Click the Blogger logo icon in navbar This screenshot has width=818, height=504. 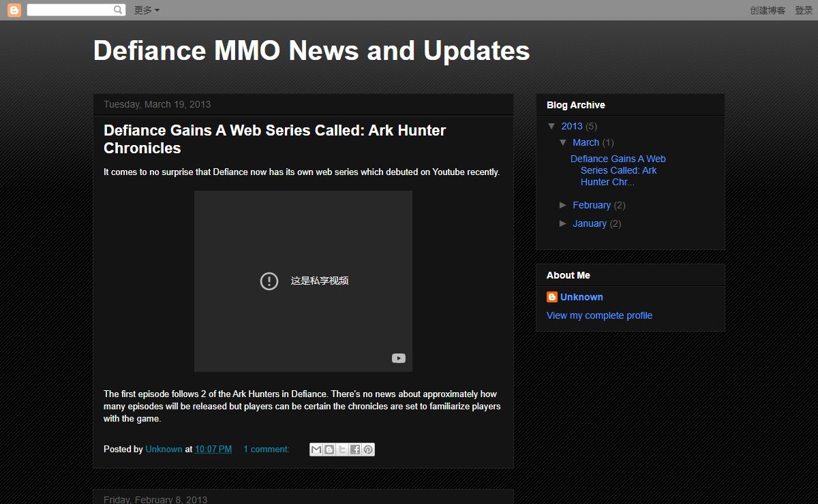(14, 10)
